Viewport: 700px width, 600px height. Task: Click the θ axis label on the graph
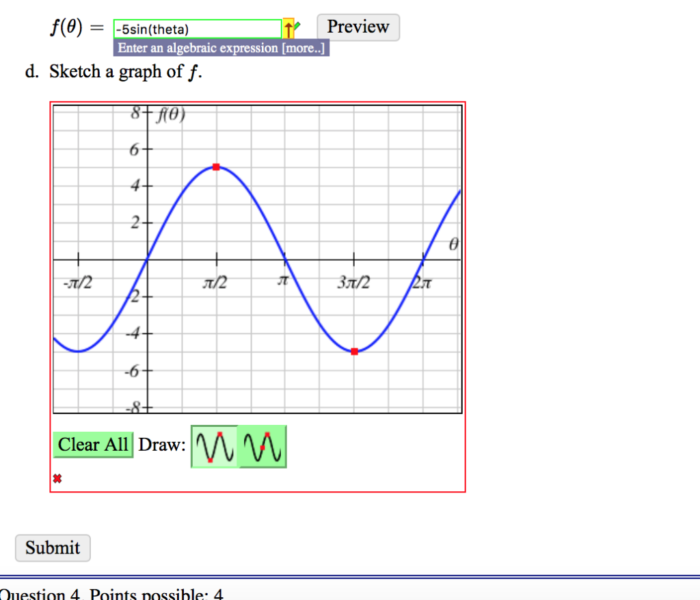coord(453,243)
